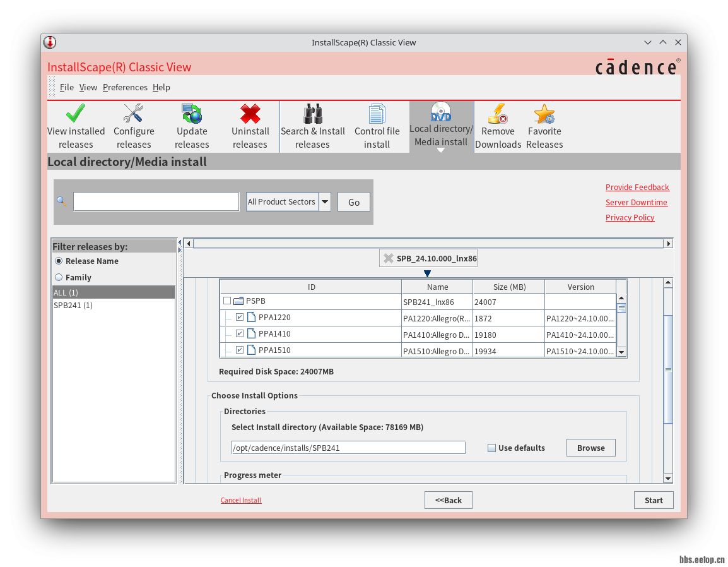Click the Update releases globe icon
The image size is (728, 567).
[x=192, y=114]
